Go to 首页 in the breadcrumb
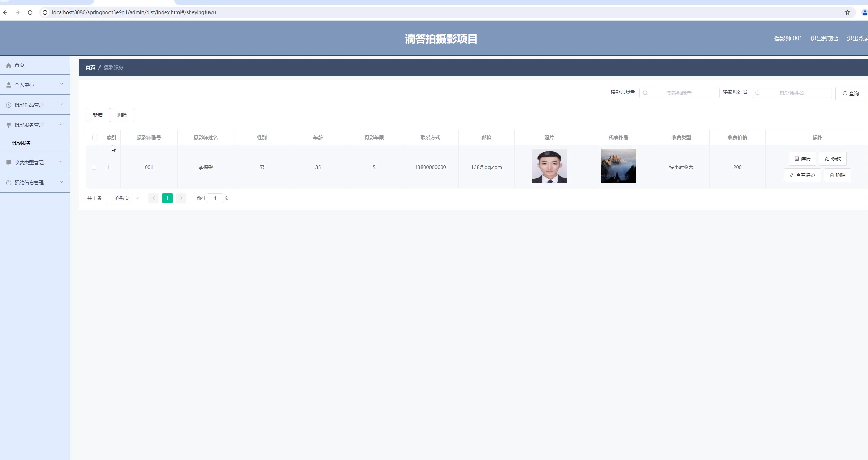 (90, 68)
